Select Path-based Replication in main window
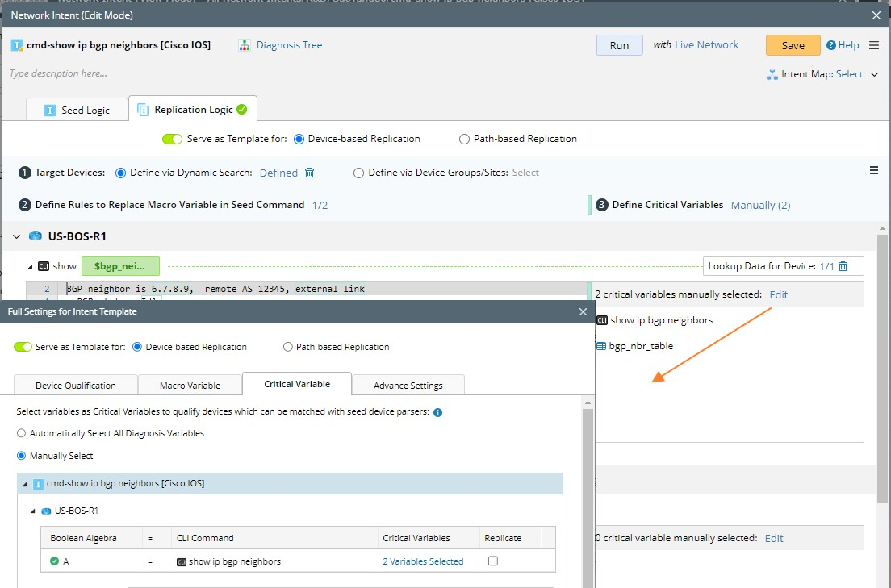Screen dimensions: 891x588 pyautogui.click(x=464, y=140)
